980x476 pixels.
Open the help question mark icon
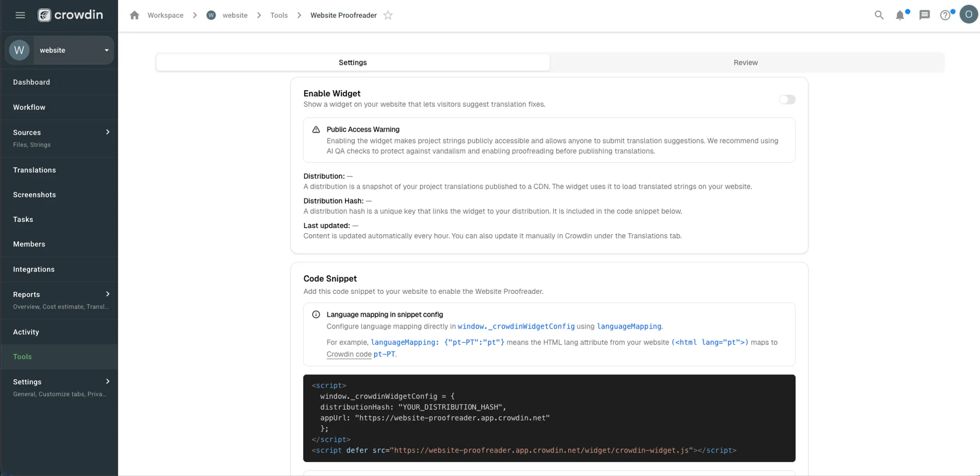coord(945,15)
